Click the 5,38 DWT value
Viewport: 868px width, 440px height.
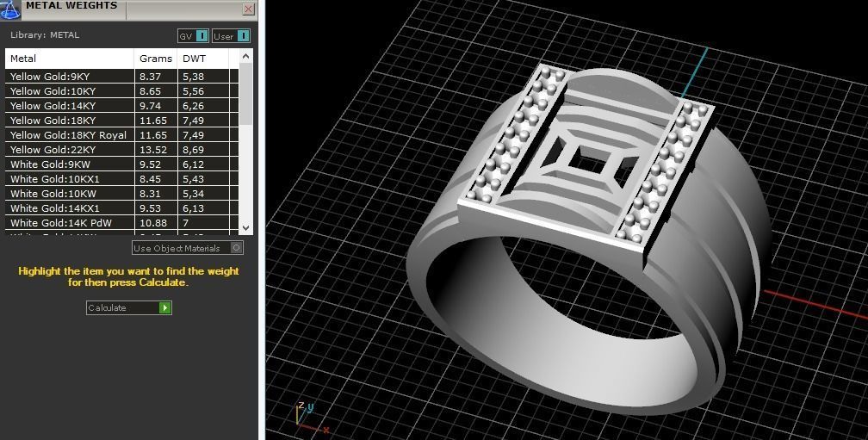tap(193, 77)
